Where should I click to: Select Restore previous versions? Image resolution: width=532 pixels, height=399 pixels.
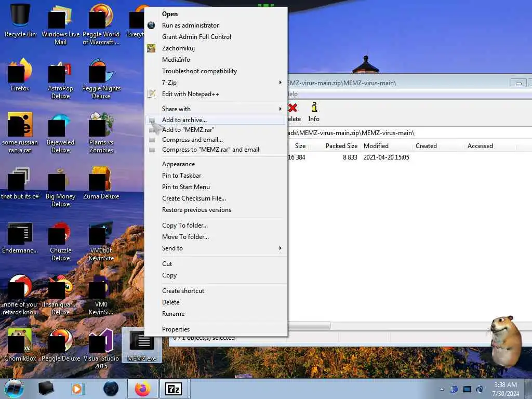pos(216,210)
